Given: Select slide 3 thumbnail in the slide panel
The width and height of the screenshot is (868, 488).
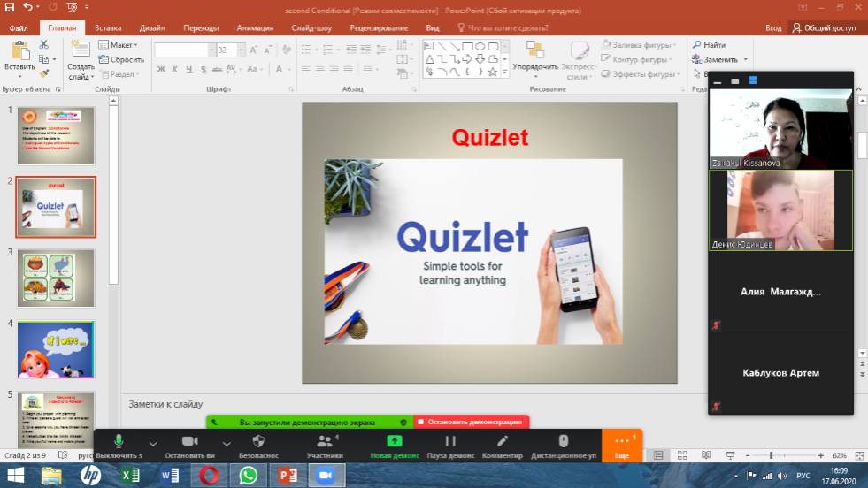Looking at the screenshot, I should click(x=56, y=278).
